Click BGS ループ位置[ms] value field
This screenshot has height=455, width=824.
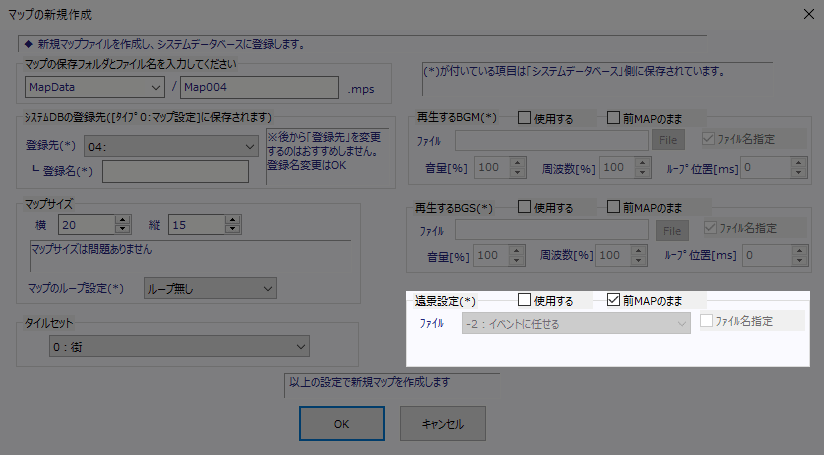pyautogui.click(x=767, y=255)
